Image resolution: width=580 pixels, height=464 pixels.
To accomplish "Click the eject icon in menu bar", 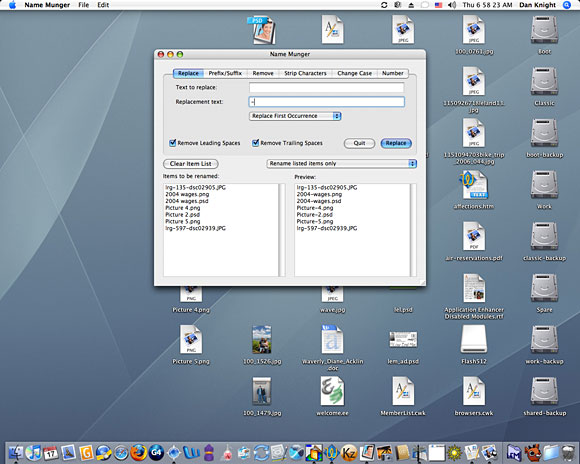I will [411, 5].
